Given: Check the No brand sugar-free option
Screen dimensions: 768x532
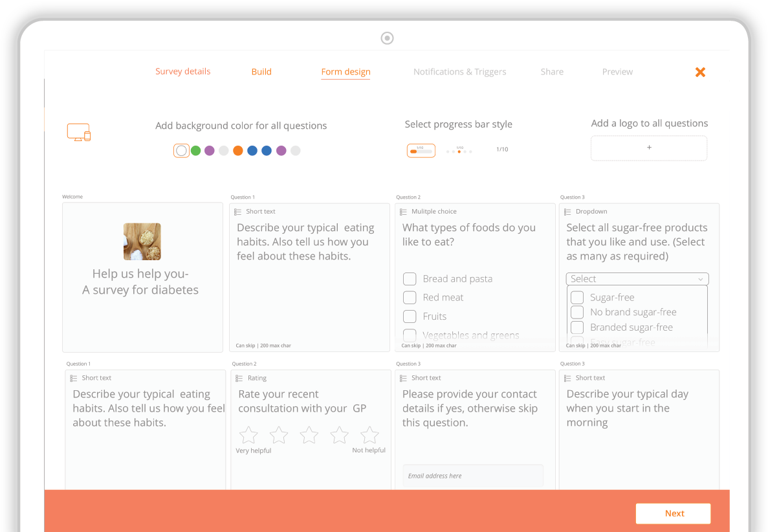Looking at the screenshot, I should (578, 312).
